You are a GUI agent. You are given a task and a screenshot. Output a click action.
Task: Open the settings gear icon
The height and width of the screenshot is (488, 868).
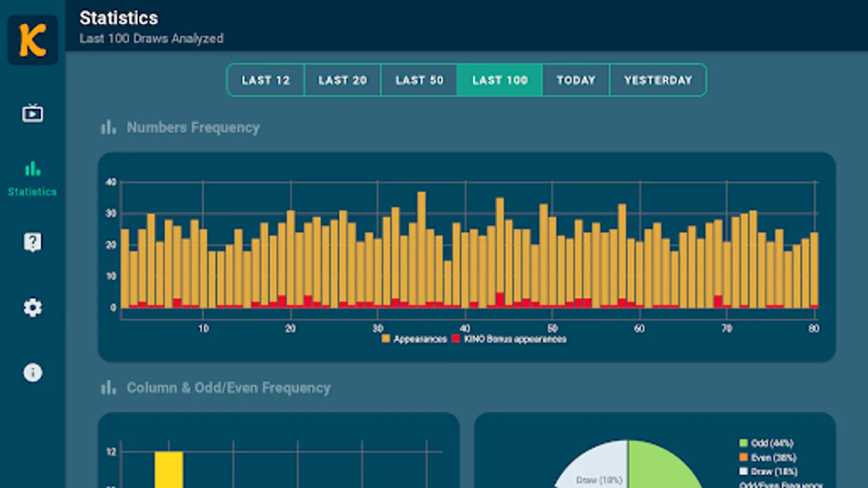33,307
